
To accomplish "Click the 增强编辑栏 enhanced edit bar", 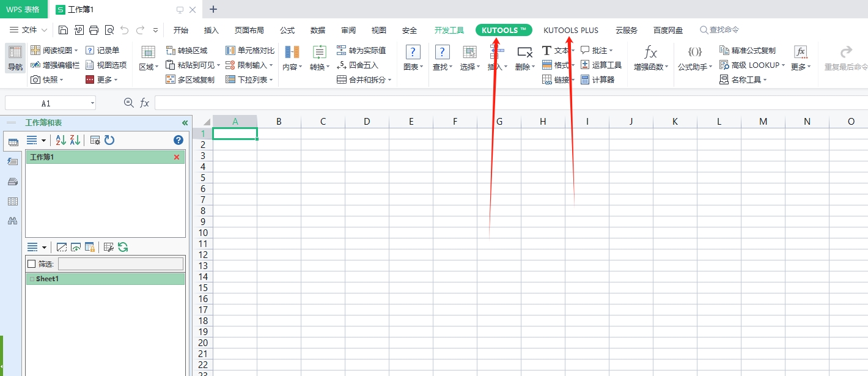I will coord(55,65).
